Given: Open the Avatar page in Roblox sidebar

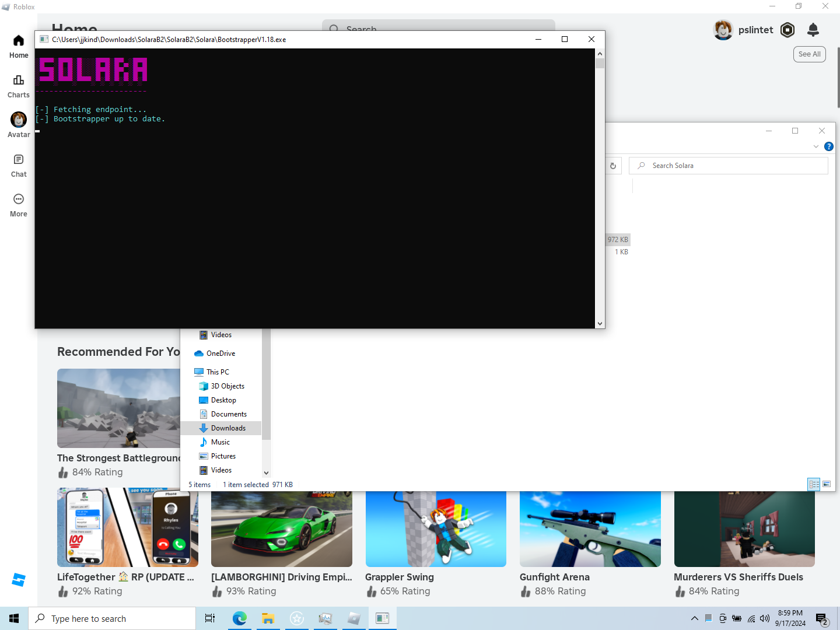Looking at the screenshot, I should pyautogui.click(x=19, y=125).
